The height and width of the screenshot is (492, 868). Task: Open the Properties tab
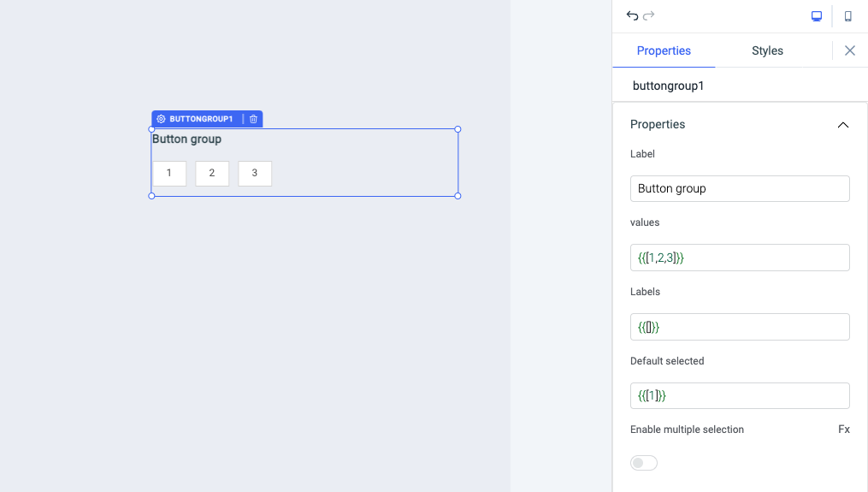664,50
